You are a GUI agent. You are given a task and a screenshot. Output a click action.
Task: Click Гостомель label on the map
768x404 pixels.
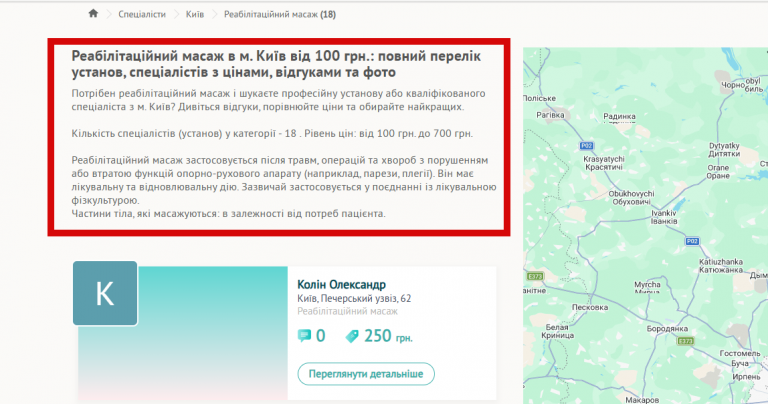point(740,354)
